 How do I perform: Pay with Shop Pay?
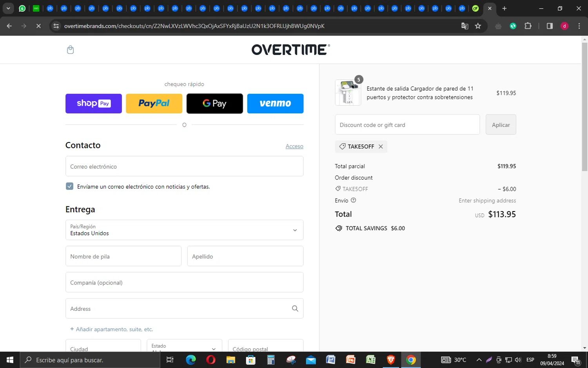point(94,104)
